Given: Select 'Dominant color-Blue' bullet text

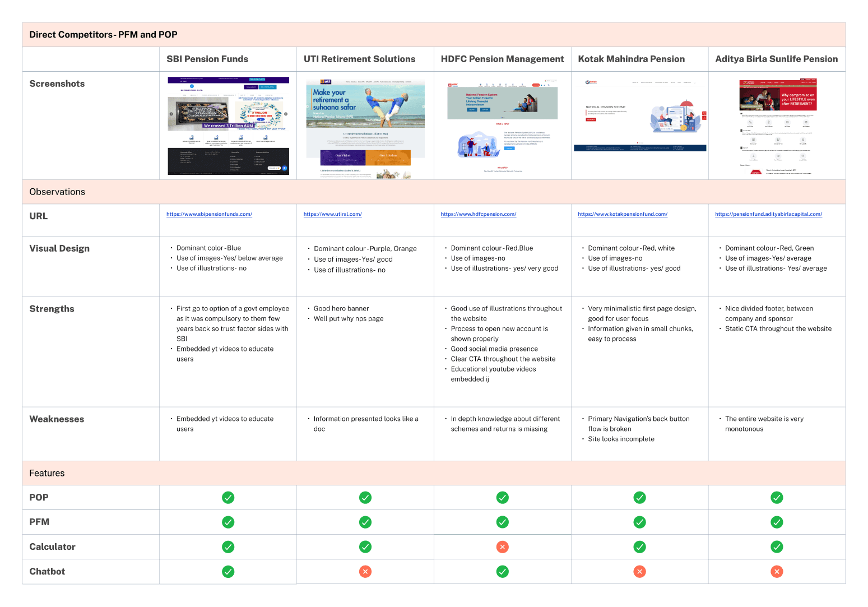Looking at the screenshot, I should pyautogui.click(x=208, y=248).
